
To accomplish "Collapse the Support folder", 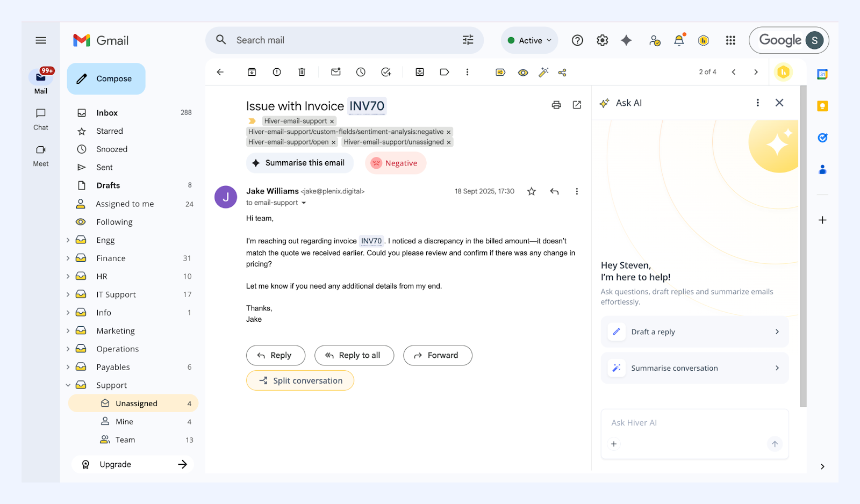I will click(68, 385).
